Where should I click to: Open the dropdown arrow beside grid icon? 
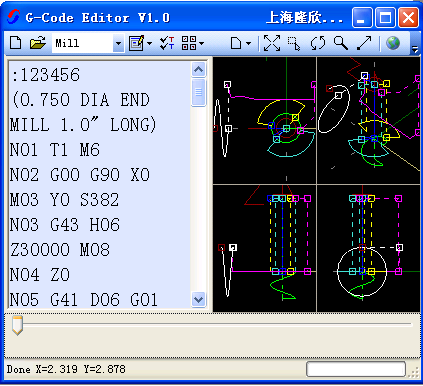click(x=201, y=43)
